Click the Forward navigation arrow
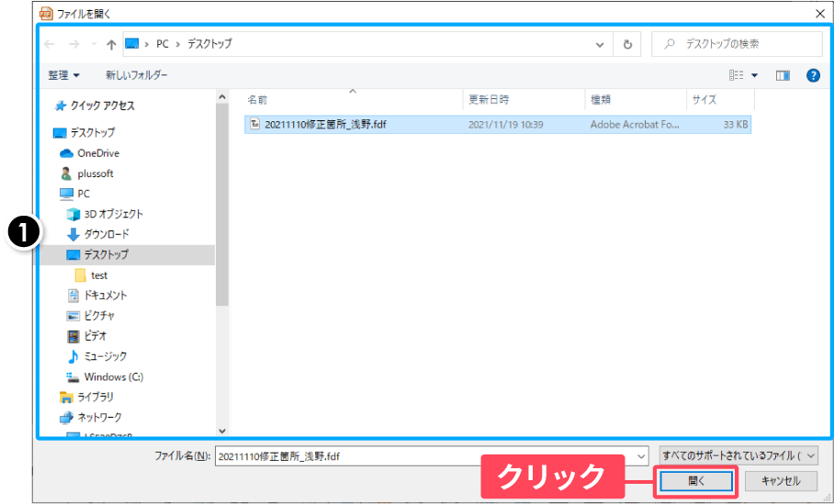This screenshot has width=834, height=504. [x=73, y=45]
